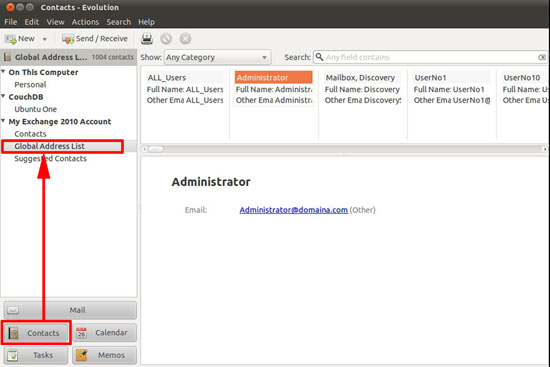Select Suggested Contacts entry
The height and width of the screenshot is (367, 550).
[50, 159]
